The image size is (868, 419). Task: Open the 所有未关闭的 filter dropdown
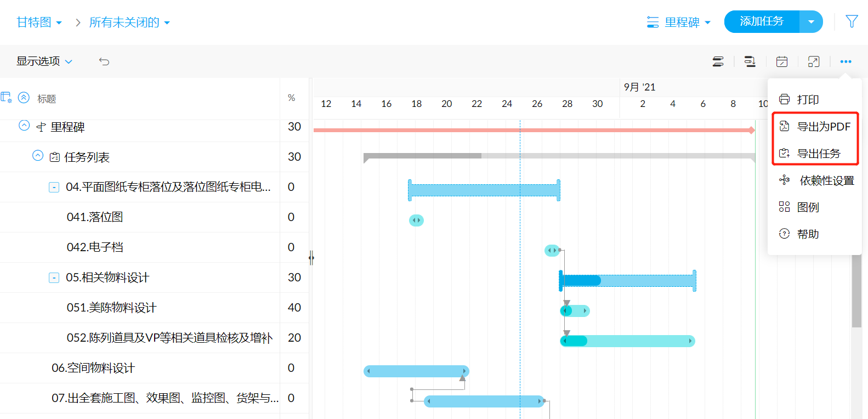coord(129,22)
